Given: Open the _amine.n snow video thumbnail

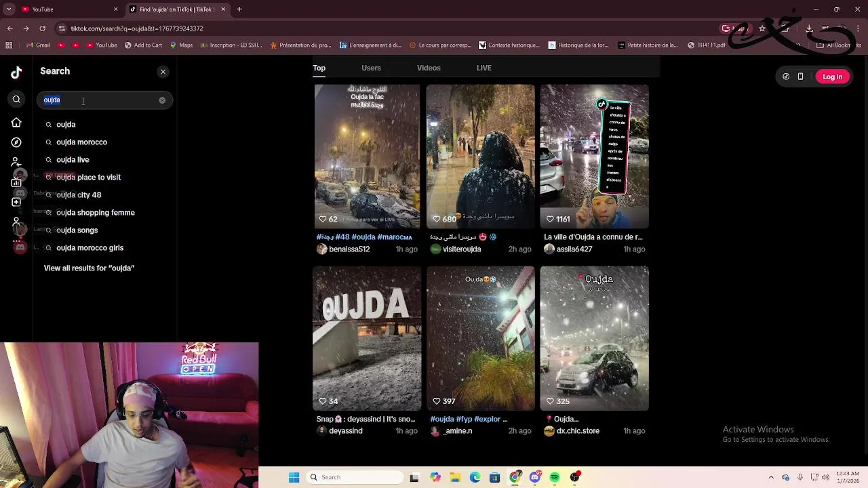Looking at the screenshot, I should tap(481, 338).
